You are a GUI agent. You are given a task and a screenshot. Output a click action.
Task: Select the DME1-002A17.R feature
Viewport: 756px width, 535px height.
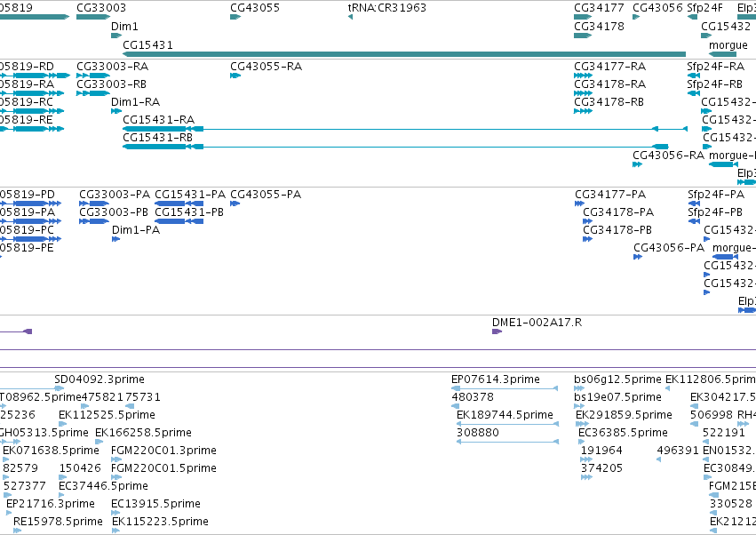coord(537,323)
